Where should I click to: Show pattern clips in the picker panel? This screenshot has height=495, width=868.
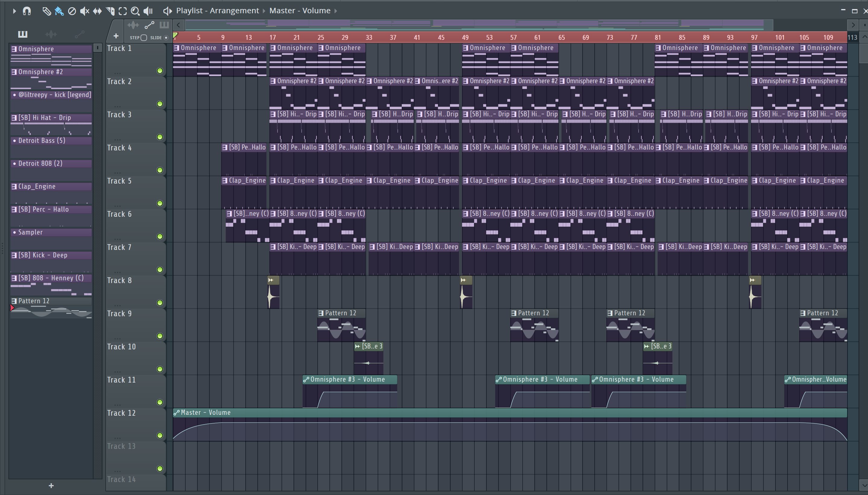coord(23,34)
